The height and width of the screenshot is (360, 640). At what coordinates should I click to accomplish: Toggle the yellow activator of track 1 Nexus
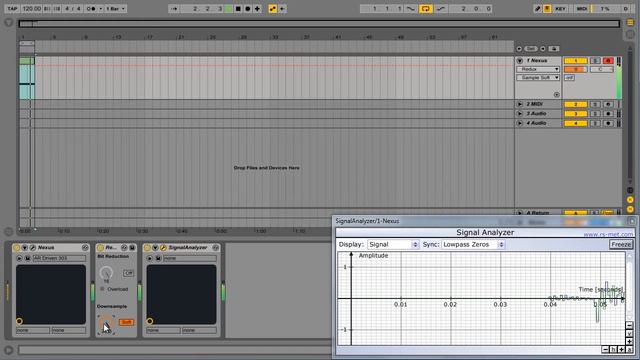click(x=576, y=61)
